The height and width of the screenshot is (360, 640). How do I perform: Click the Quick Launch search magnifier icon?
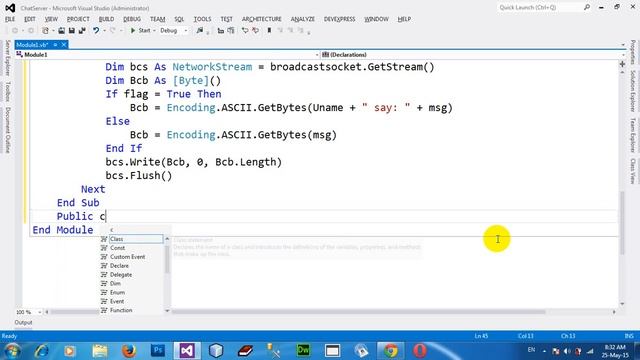[x=587, y=7]
